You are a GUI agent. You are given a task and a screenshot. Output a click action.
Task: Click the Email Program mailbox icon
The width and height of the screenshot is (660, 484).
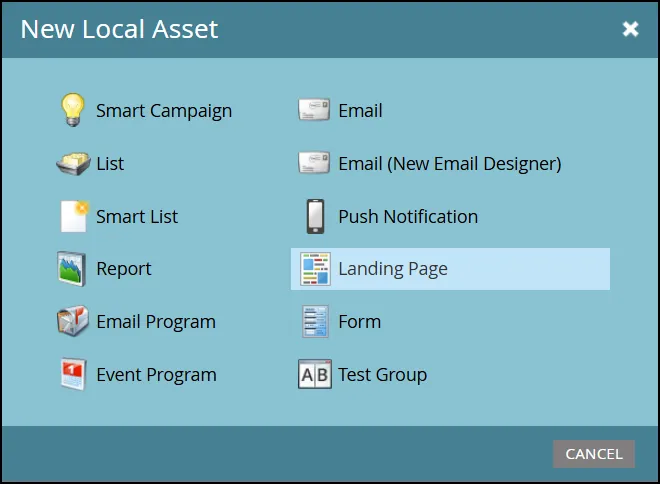(x=73, y=321)
